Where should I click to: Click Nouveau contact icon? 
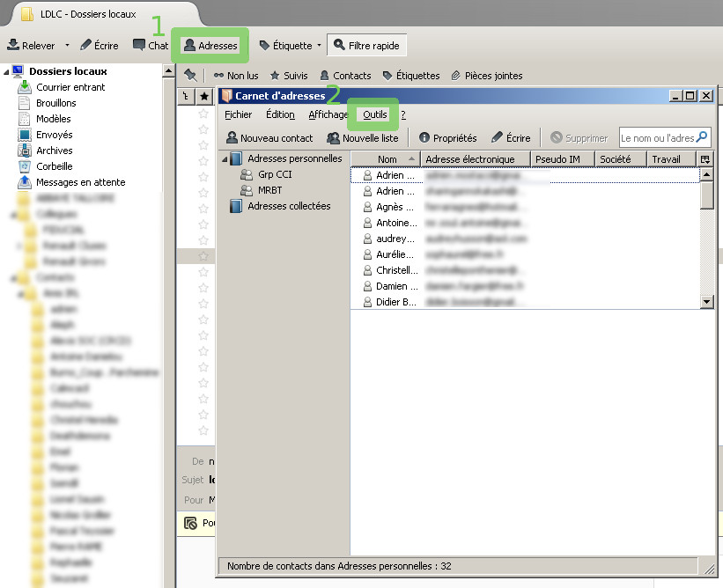click(x=232, y=138)
